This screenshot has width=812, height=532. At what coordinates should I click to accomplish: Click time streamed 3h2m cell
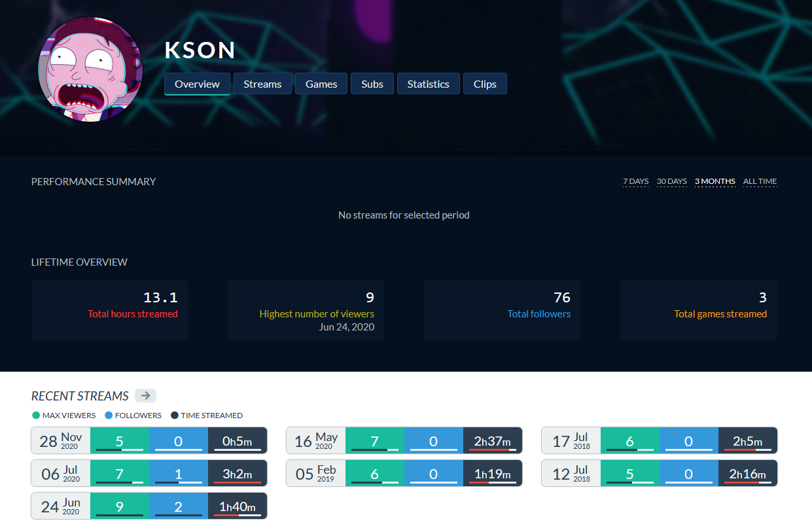tap(238, 473)
